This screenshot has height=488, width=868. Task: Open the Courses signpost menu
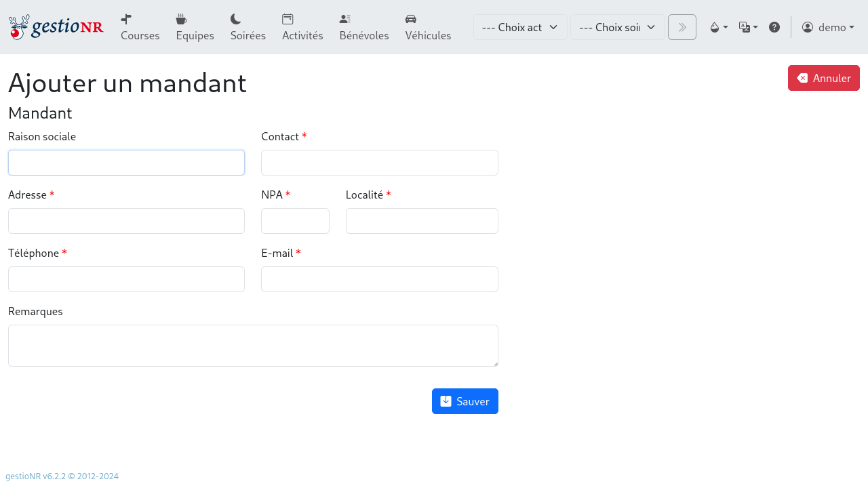(x=140, y=27)
